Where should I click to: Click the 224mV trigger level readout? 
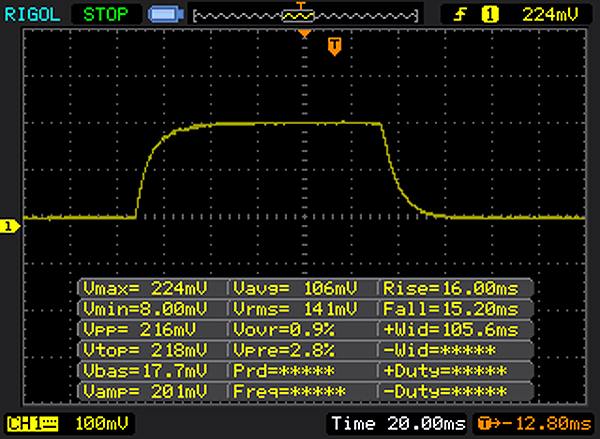click(x=550, y=15)
